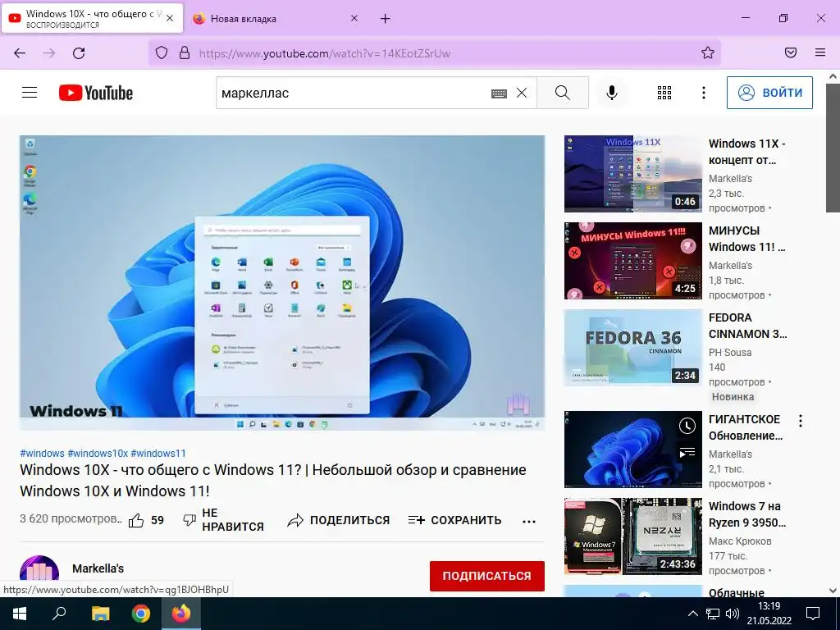The height and width of the screenshot is (630, 840).
Task: Open Google Chrome from taskbar
Action: coord(141,614)
